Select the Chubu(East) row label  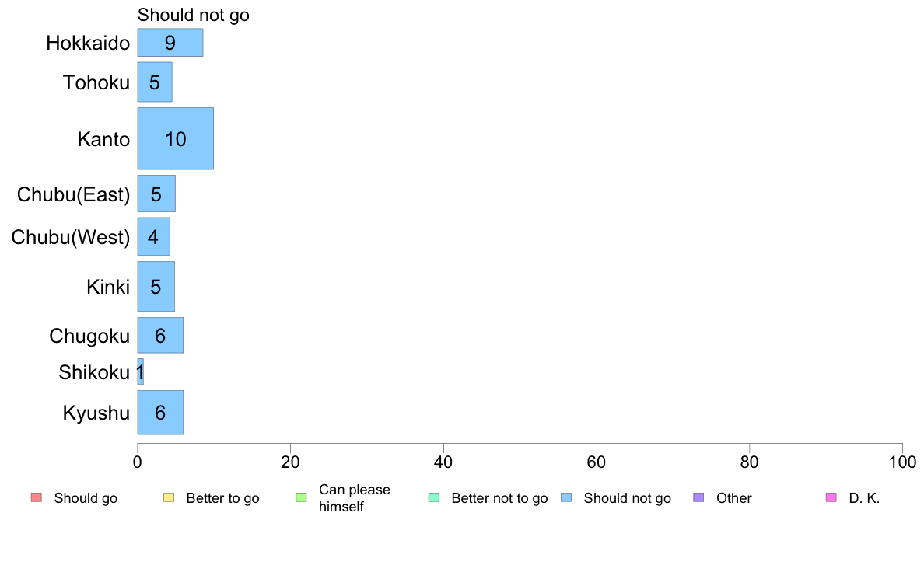tap(73, 194)
